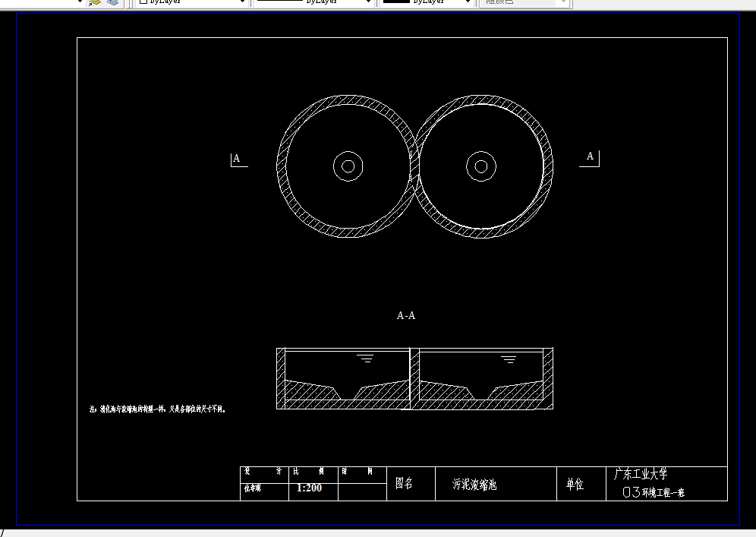Open the linetype ByLayer dropdown
Viewport: 756px width, 537px height.
(x=314, y=2)
